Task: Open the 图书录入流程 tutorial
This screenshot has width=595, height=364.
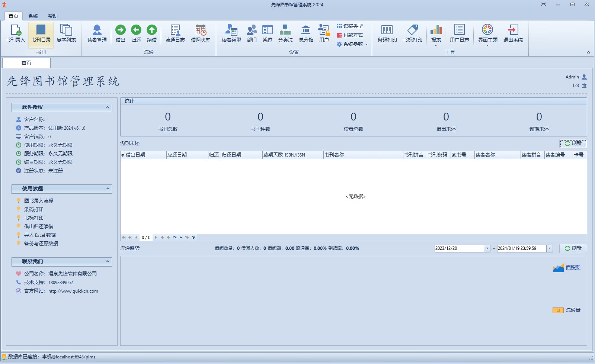Action: point(39,201)
